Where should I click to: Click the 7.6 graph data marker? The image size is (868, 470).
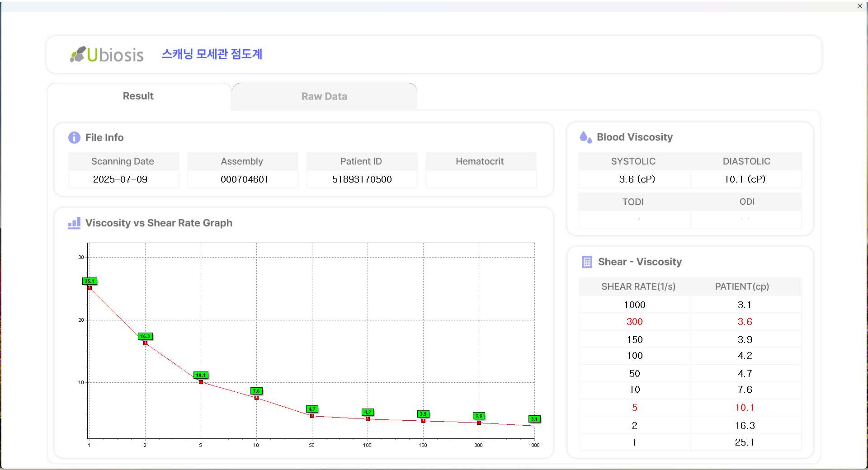tap(256, 398)
